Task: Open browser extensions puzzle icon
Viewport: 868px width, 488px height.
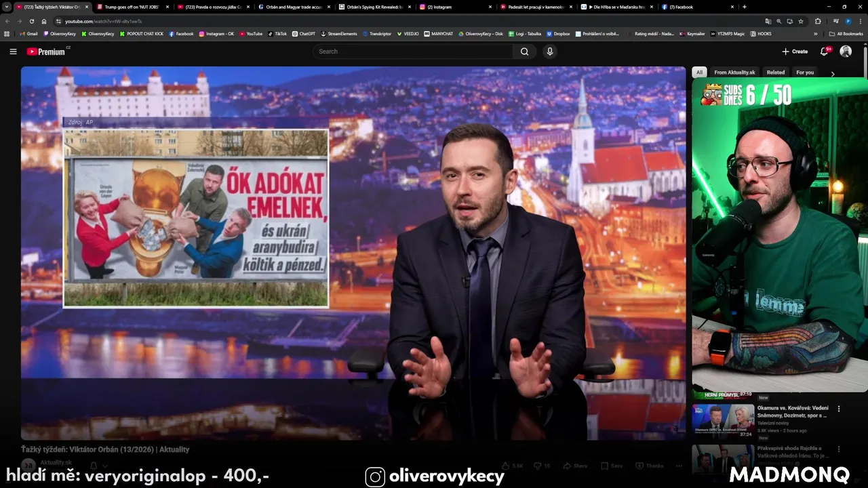Action: click(818, 21)
